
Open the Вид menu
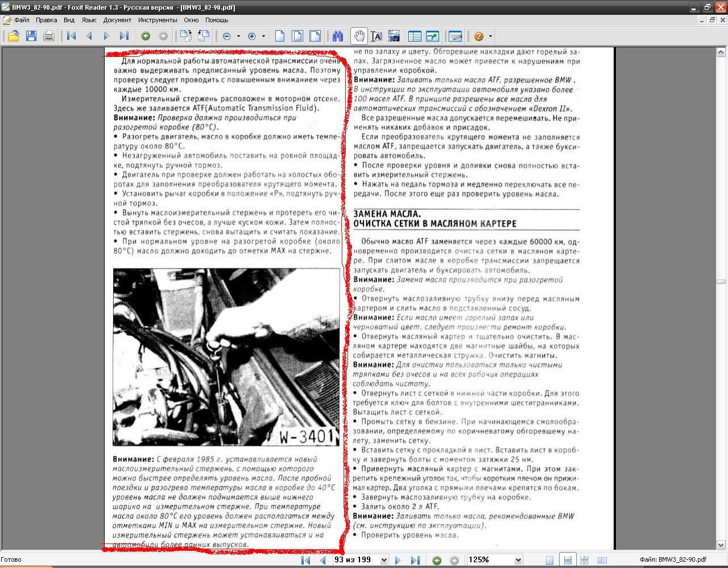tap(69, 20)
